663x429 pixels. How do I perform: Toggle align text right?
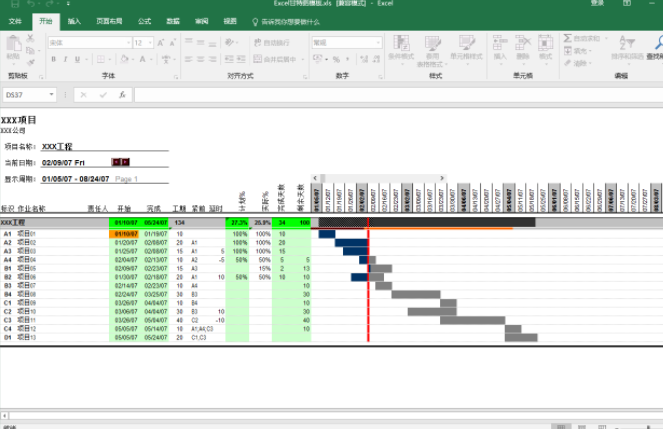pyautogui.click(x=212, y=59)
